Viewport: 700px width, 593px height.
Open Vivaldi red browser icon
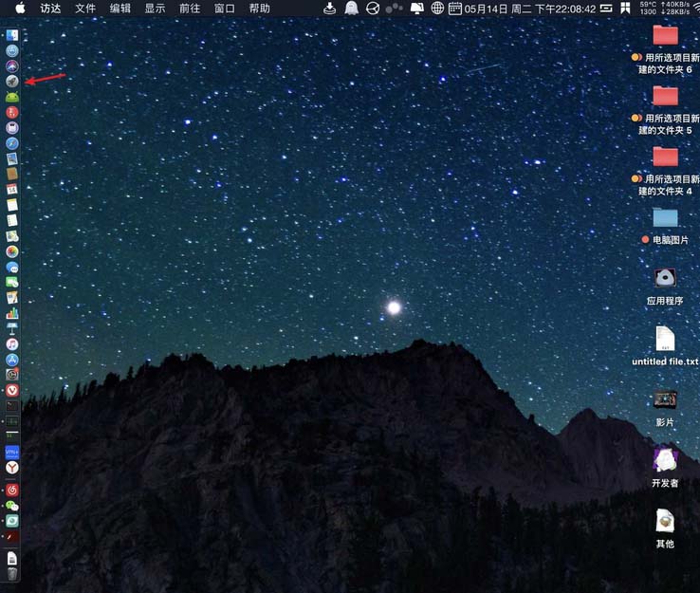click(12, 391)
